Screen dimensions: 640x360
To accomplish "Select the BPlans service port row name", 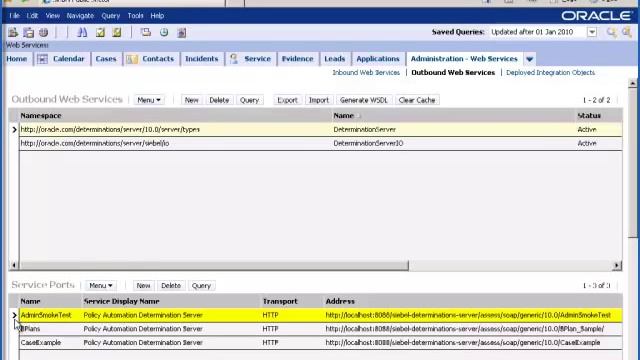I will [31, 329].
